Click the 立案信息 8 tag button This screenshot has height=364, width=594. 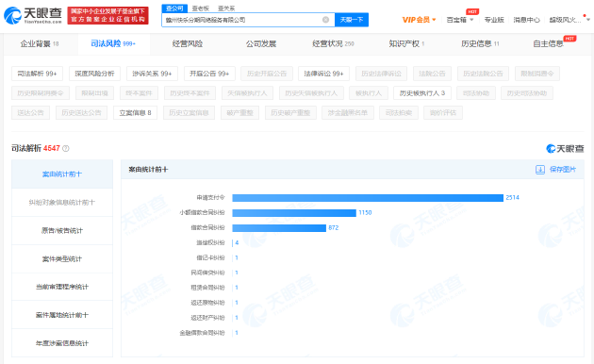(x=135, y=113)
